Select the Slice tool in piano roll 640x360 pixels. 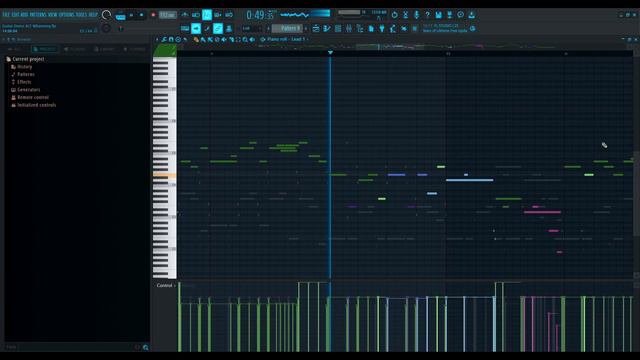(x=231, y=40)
